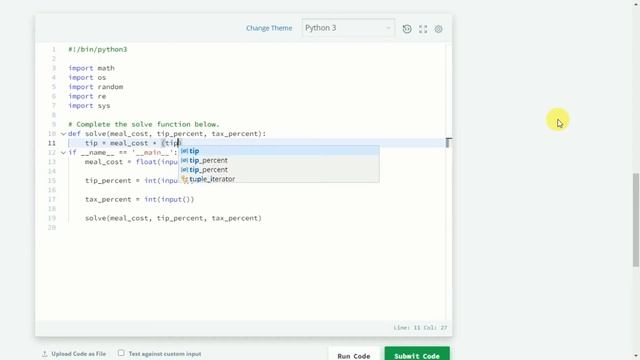Image resolution: width=640 pixels, height=360 pixels.
Task: Click the editor overview ruler marker at line 11
Action: click(448, 142)
